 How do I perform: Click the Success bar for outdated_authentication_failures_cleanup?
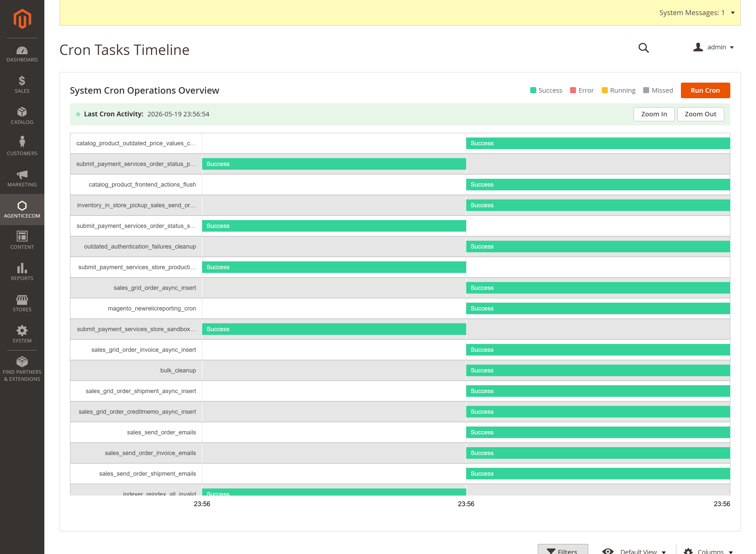(598, 247)
